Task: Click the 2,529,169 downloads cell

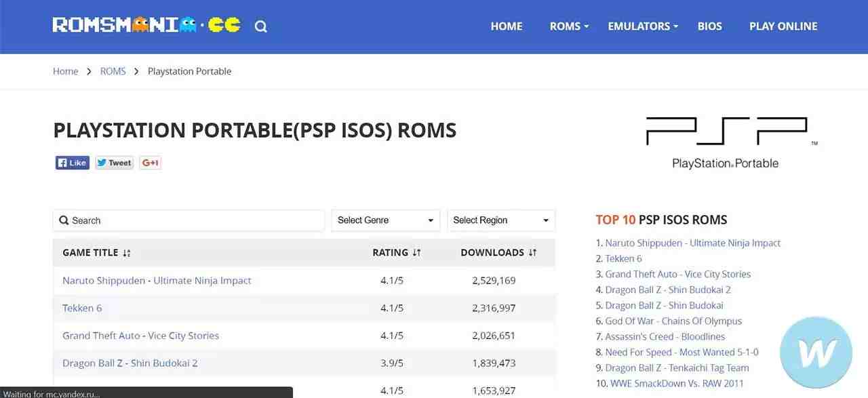Action: coord(494,281)
